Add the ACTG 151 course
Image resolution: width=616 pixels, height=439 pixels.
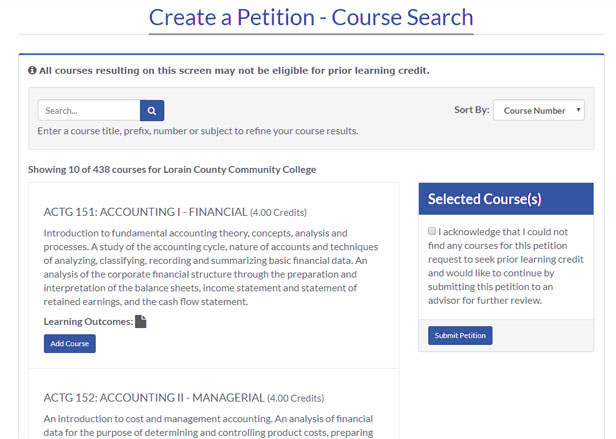[x=70, y=343]
